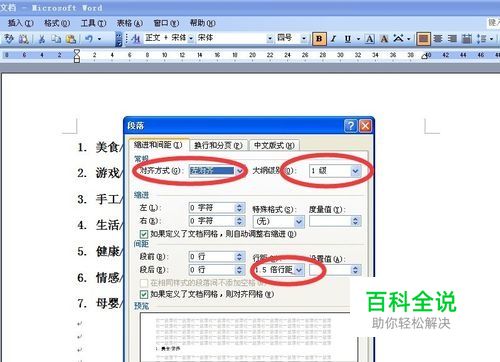Screen dimensions: 500x362
Task: Adjust the 段前 spinner arrows
Action: (x=239, y=256)
